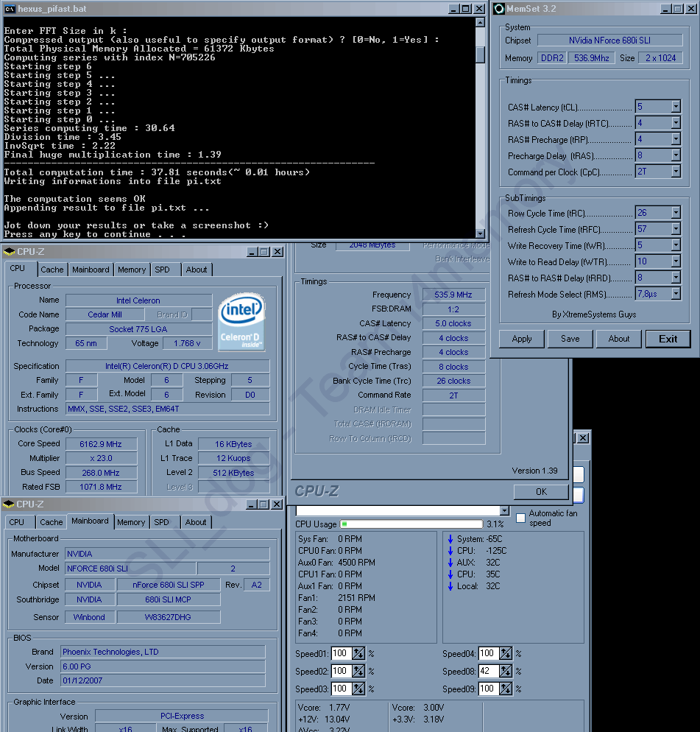Click the Save button in MemSet
Image resolution: width=700 pixels, height=732 pixels.
coord(570,339)
